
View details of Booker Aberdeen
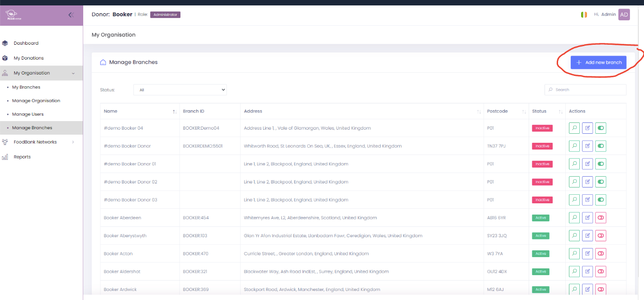point(574,218)
